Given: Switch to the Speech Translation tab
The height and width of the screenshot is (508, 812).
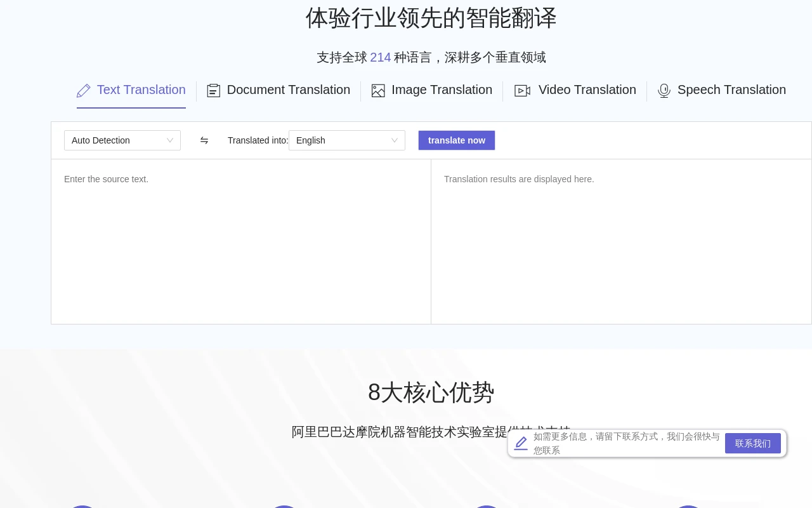Looking at the screenshot, I should (731, 90).
